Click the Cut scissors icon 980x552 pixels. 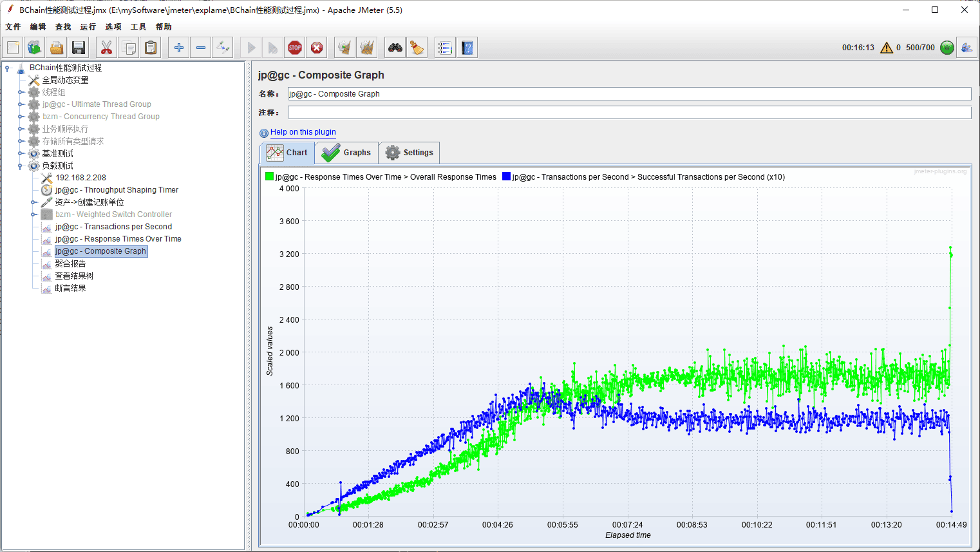click(106, 48)
